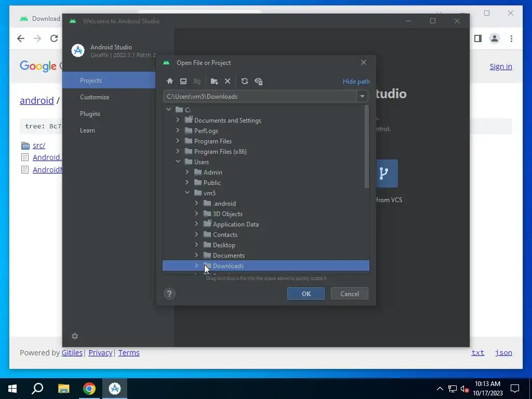Collapse the Users folder

178,162
